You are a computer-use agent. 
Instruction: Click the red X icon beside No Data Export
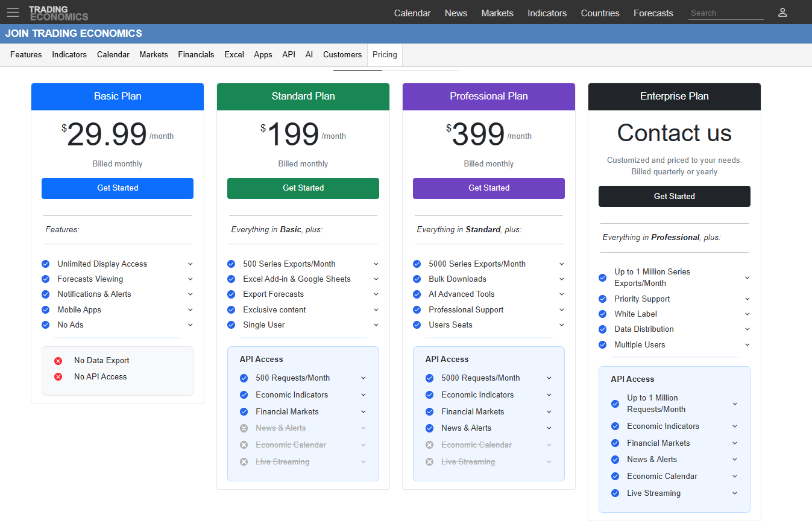click(x=58, y=361)
